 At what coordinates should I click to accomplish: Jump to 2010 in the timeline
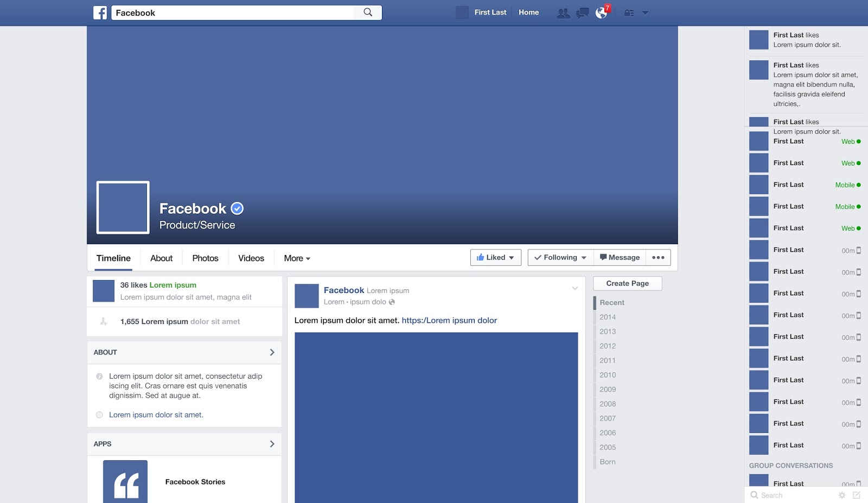(608, 375)
